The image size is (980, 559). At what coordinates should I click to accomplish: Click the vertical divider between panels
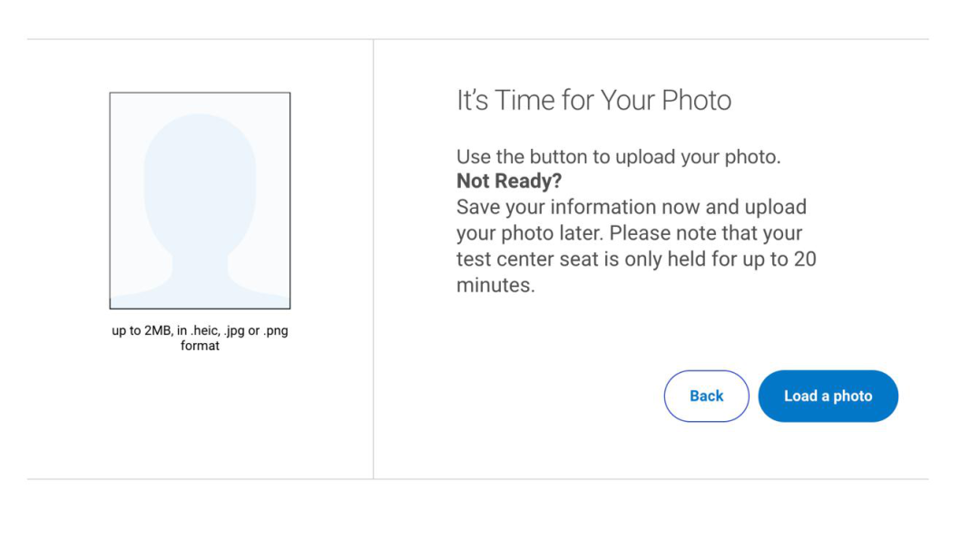click(x=373, y=259)
